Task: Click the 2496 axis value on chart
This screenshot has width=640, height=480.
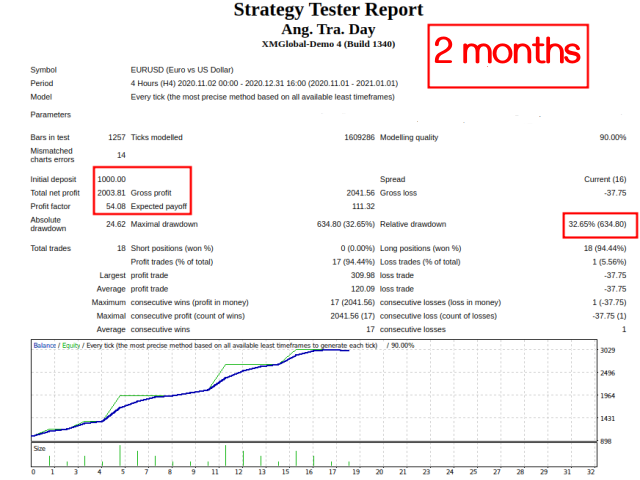Action: (607, 373)
